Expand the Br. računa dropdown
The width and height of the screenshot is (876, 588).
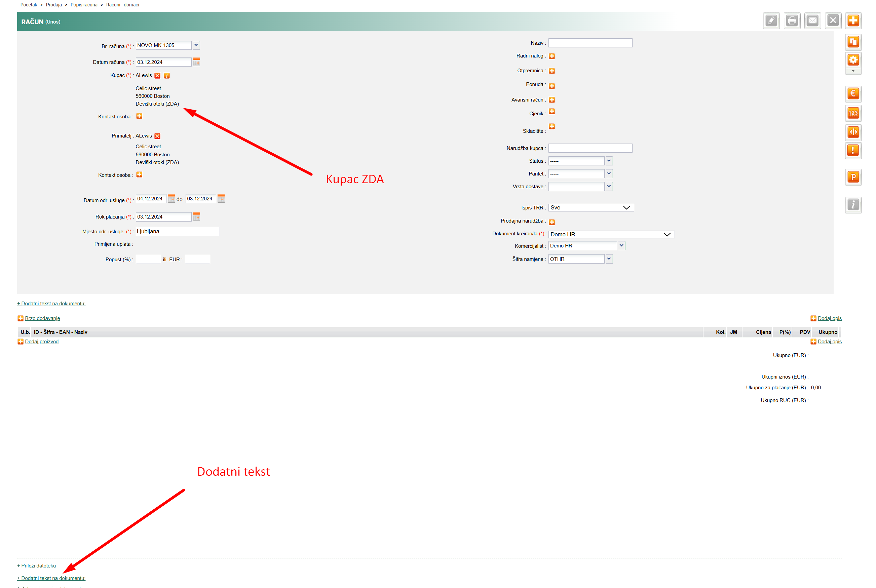(196, 45)
